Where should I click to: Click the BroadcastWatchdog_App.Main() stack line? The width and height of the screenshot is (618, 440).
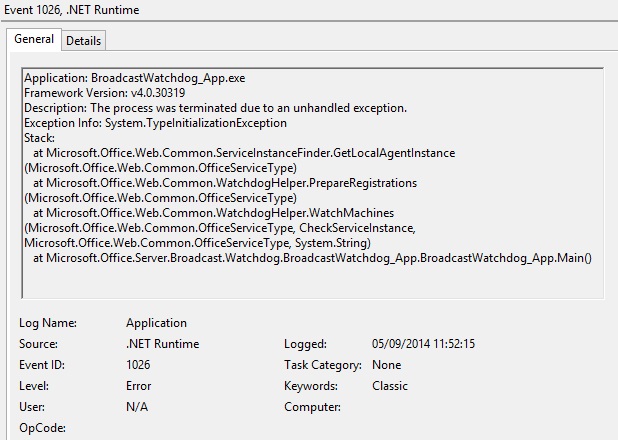313,258
